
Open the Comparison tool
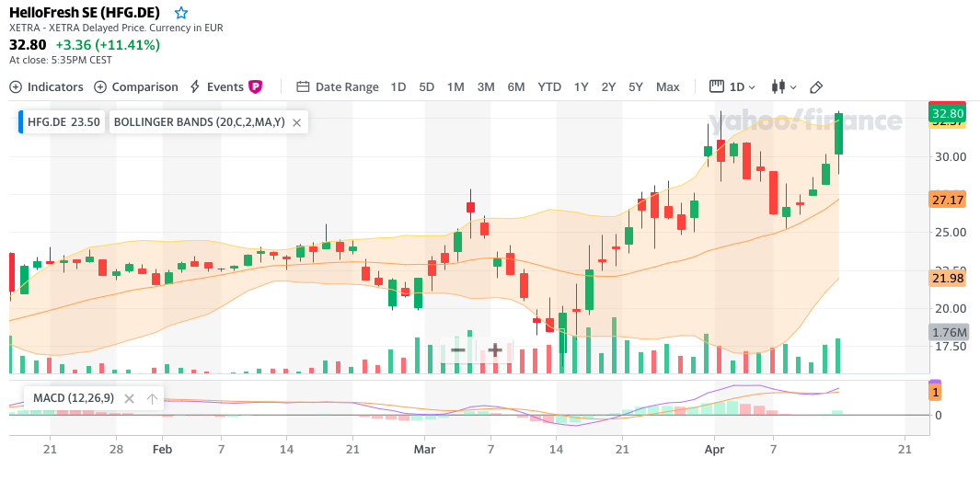click(x=135, y=86)
